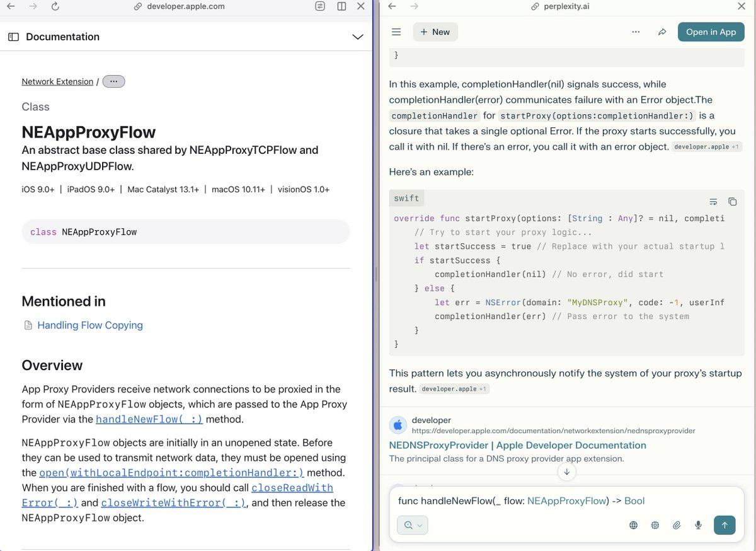Click the Open in App button
Viewport: 756px width, 551px height.
(x=711, y=32)
